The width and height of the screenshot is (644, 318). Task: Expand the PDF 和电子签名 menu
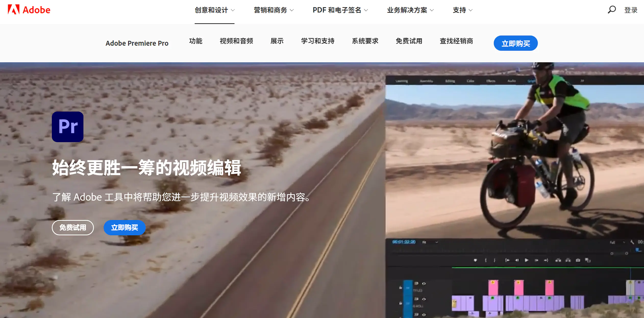click(x=340, y=10)
